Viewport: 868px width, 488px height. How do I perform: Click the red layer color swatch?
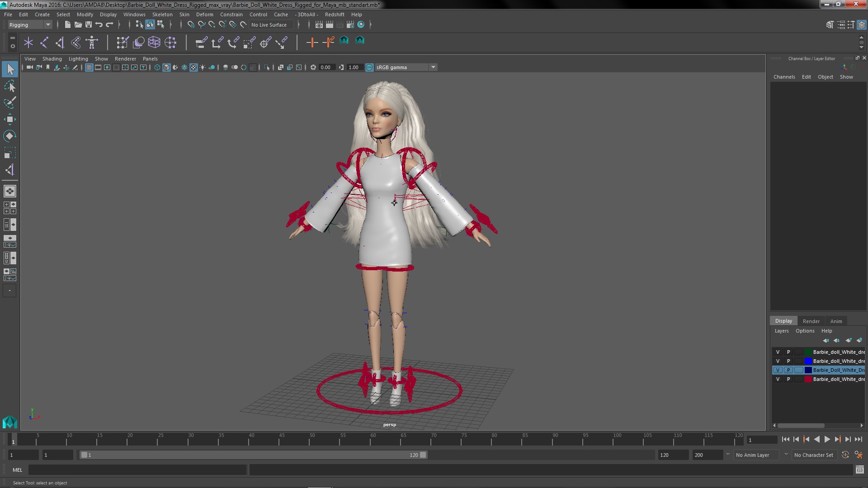808,379
